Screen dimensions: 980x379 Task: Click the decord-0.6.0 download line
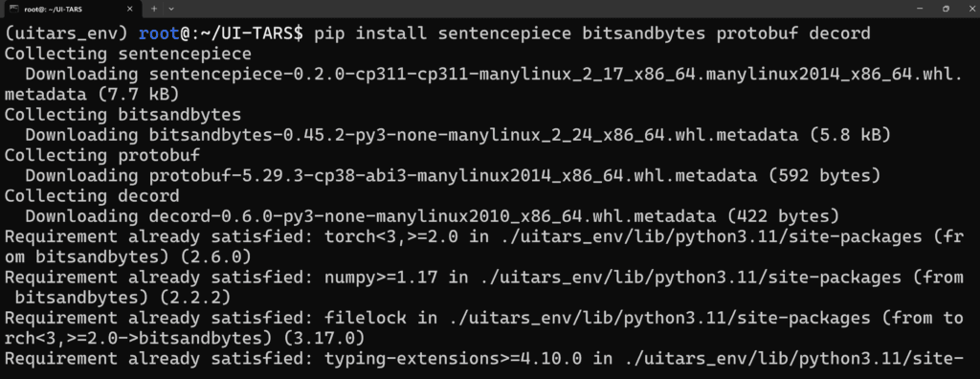coord(432,216)
